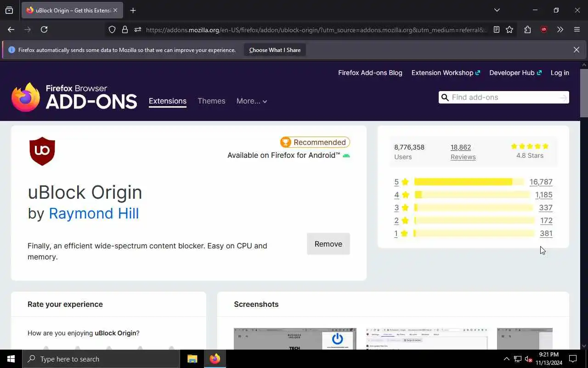
Task: Click the Firefox taskbar icon
Action: click(215, 359)
